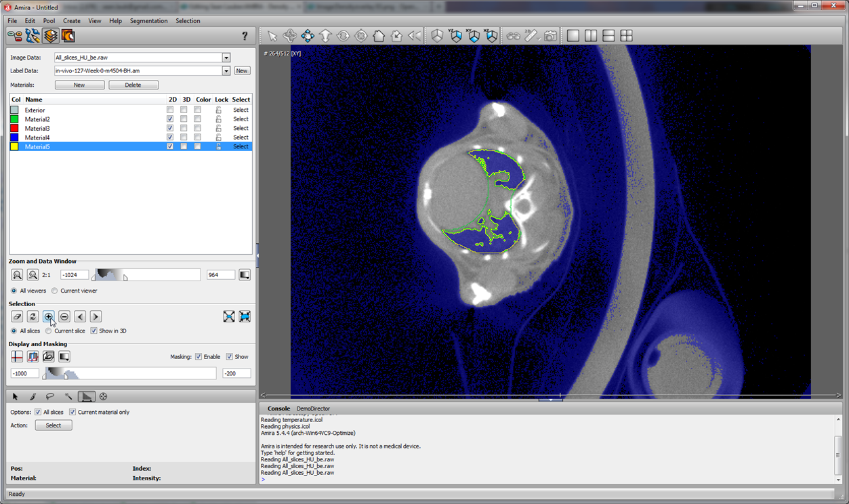Click the Delete materials button
The width and height of the screenshot is (849, 504).
click(133, 85)
